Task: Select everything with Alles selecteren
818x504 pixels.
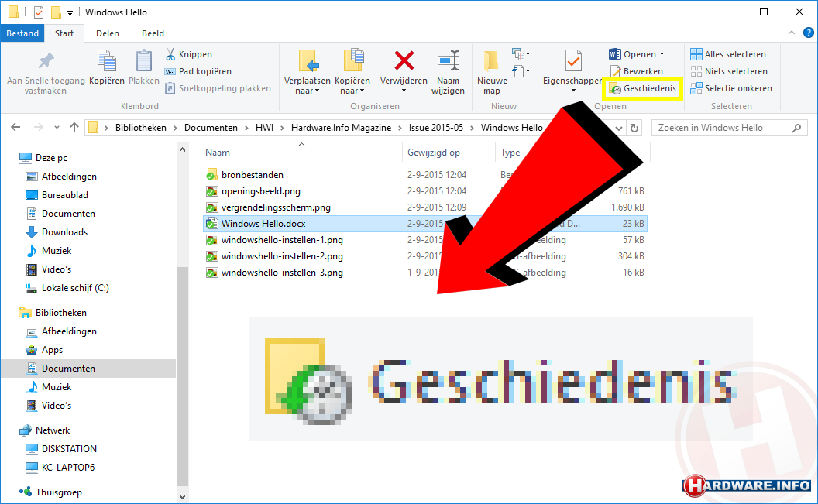Action: point(728,54)
